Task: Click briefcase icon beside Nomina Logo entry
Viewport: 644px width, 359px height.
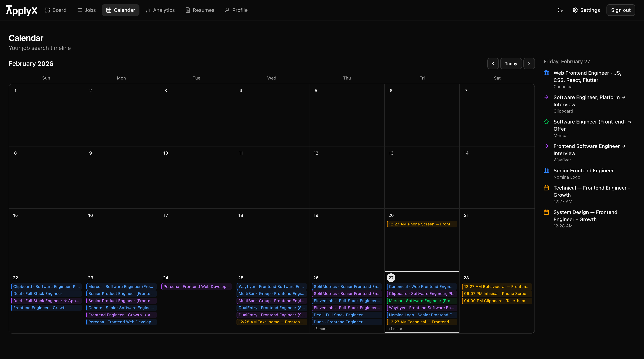Action: click(546, 171)
